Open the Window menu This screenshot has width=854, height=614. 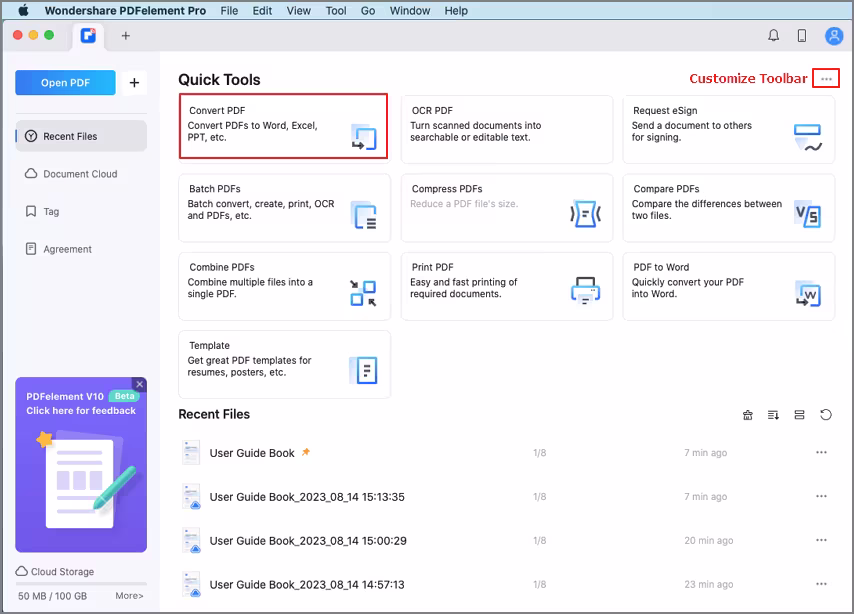point(410,10)
